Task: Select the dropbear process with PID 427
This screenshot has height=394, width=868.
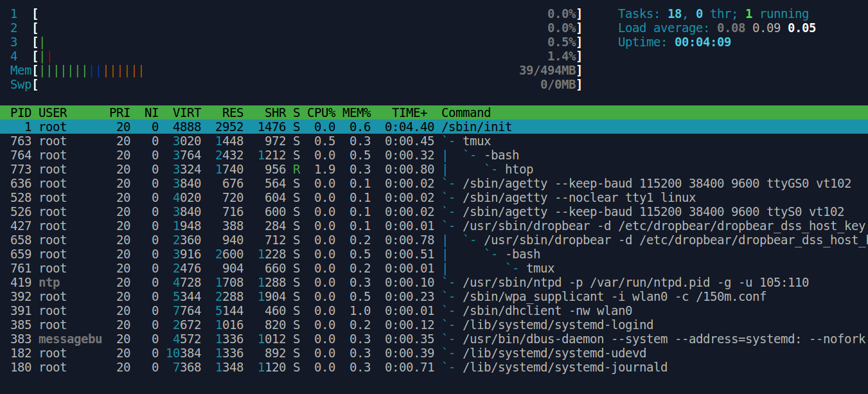Action: [x=434, y=226]
